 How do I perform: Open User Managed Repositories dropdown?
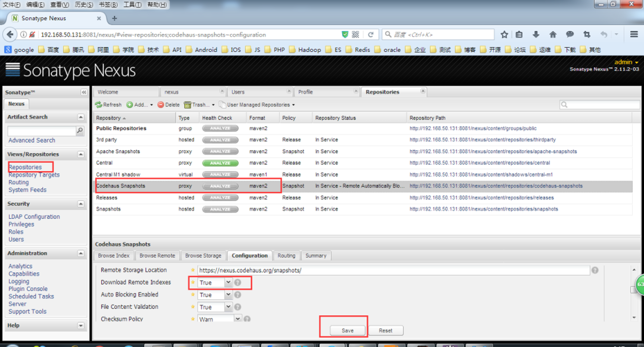click(257, 105)
